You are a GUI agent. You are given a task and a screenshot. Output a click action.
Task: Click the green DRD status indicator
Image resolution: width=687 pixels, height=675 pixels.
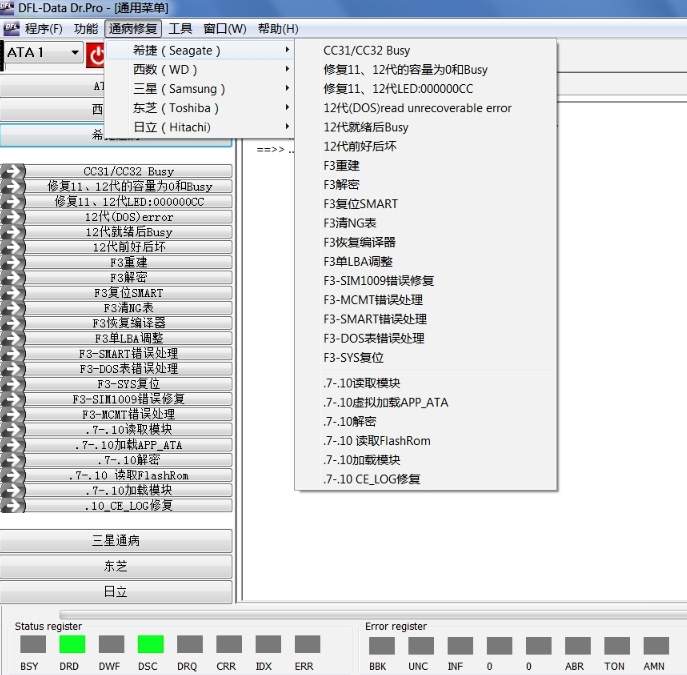[72, 645]
